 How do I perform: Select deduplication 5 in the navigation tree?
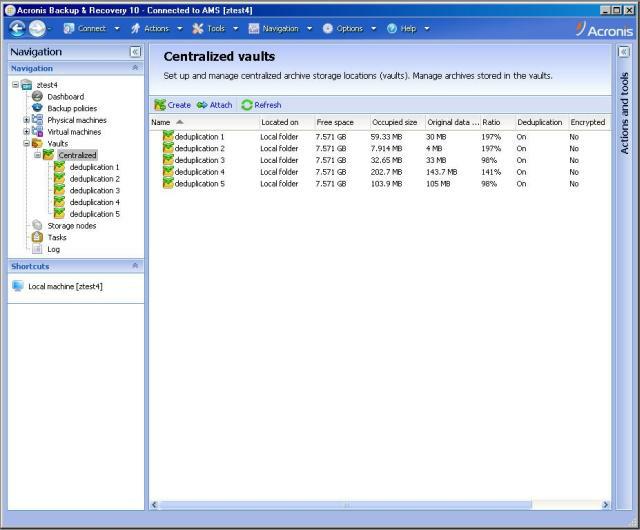point(95,214)
